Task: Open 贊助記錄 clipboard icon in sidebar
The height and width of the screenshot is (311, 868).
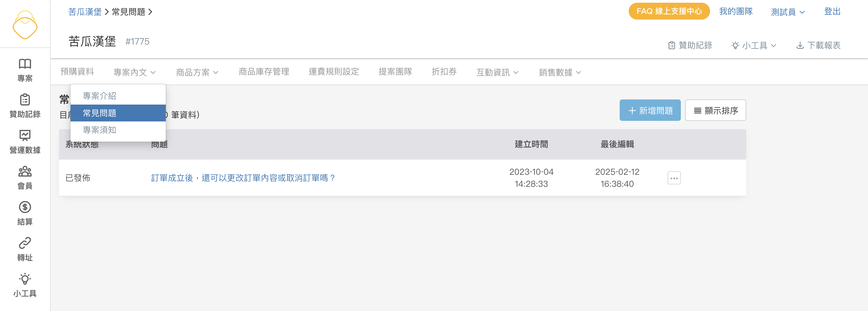Action: [25, 100]
